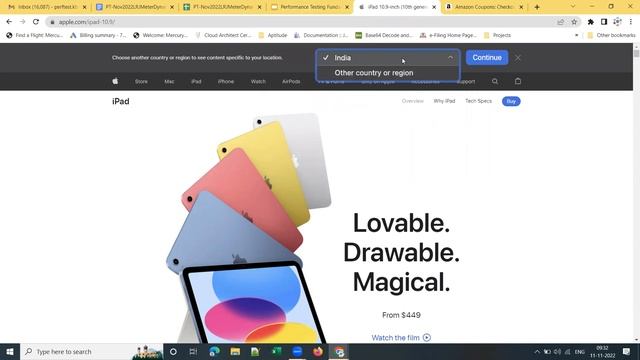Click the blue Buy button

click(x=511, y=101)
